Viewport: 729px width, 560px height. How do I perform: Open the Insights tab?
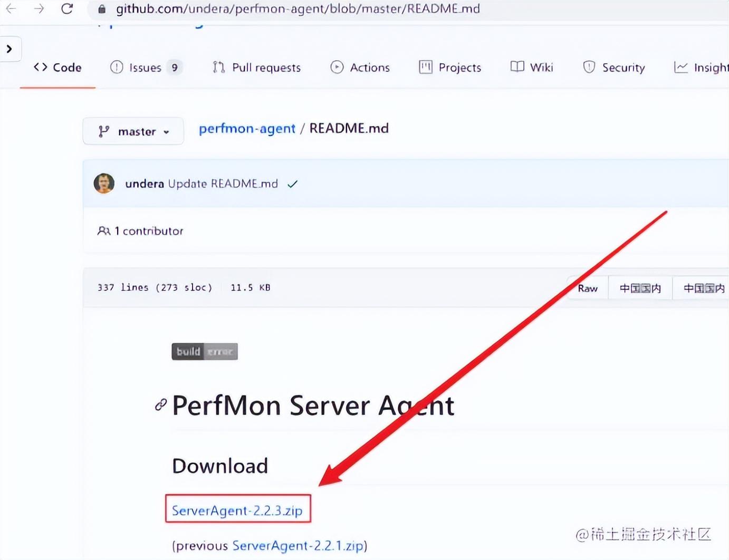point(702,67)
